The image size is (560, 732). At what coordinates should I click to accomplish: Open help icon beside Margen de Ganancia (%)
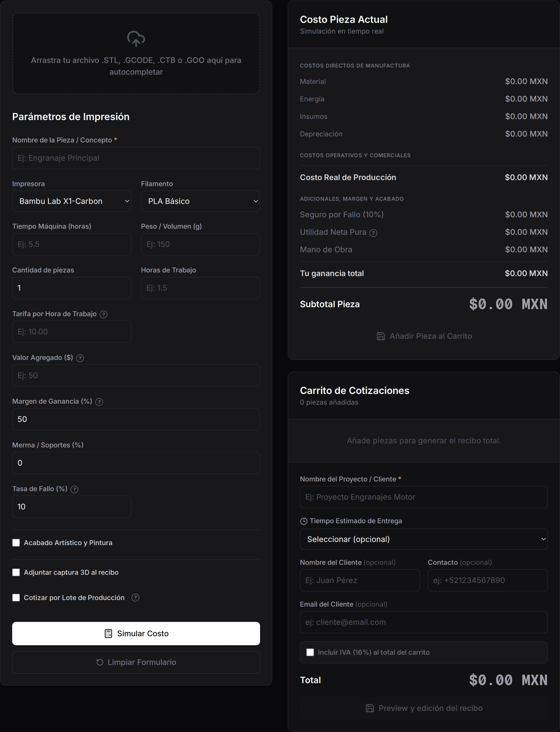(99, 402)
